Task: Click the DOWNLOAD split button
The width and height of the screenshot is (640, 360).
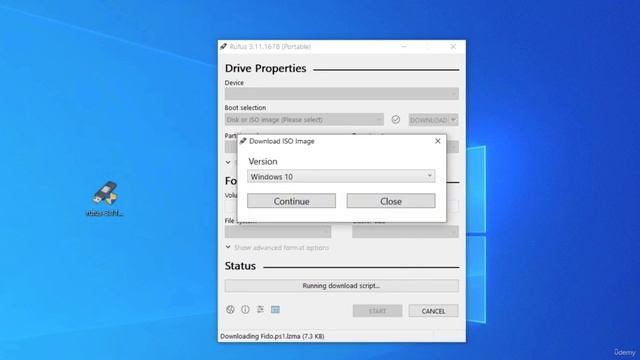Action: [429, 120]
